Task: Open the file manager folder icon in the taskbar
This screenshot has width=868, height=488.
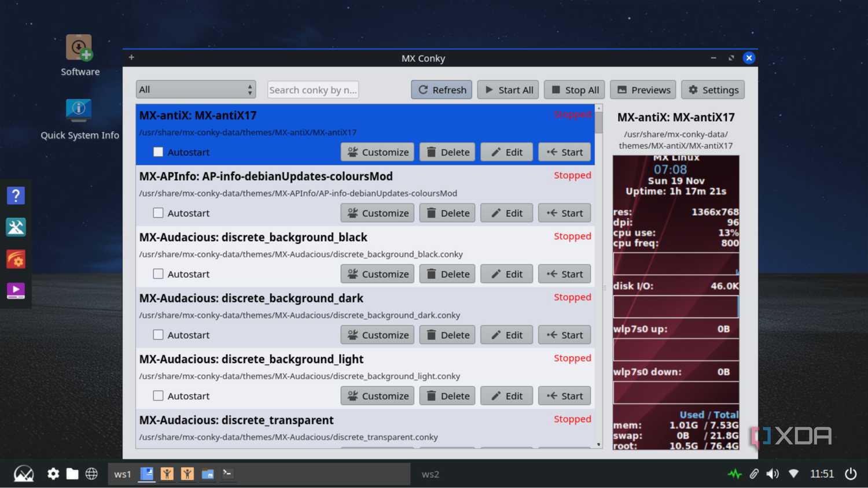Action: pos(72,474)
